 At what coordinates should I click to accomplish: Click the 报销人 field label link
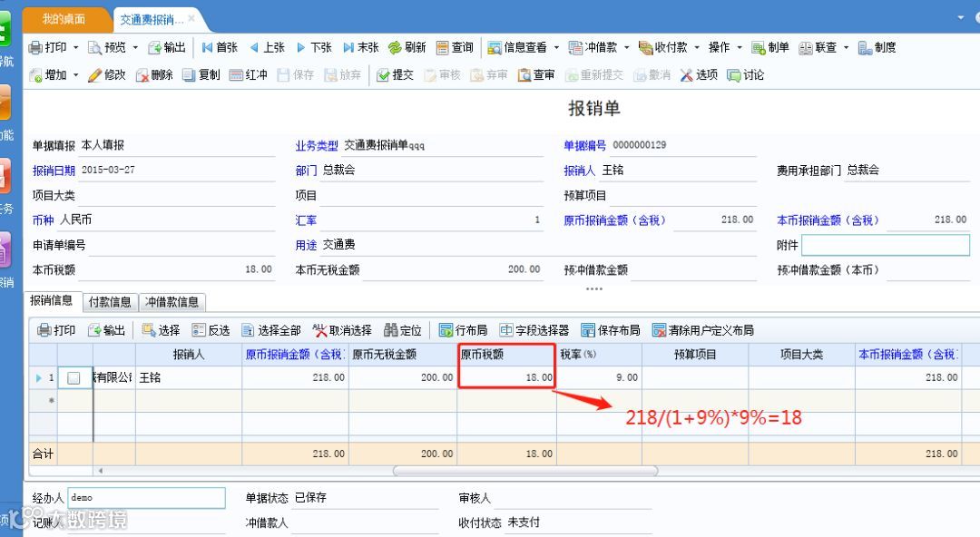579,171
